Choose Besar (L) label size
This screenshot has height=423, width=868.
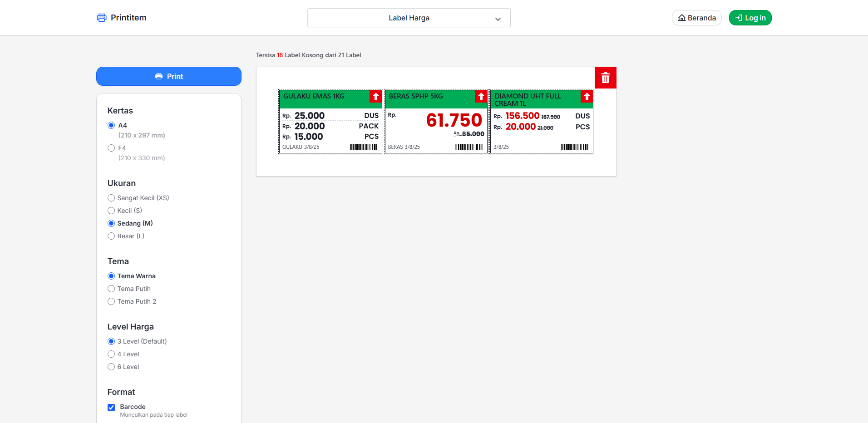pos(111,236)
